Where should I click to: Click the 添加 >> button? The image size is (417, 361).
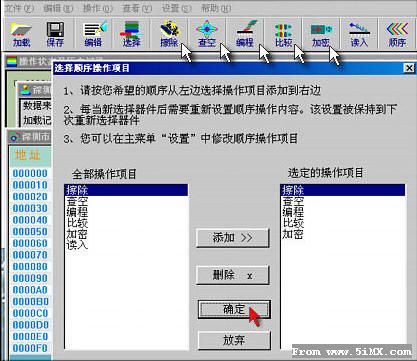click(233, 238)
